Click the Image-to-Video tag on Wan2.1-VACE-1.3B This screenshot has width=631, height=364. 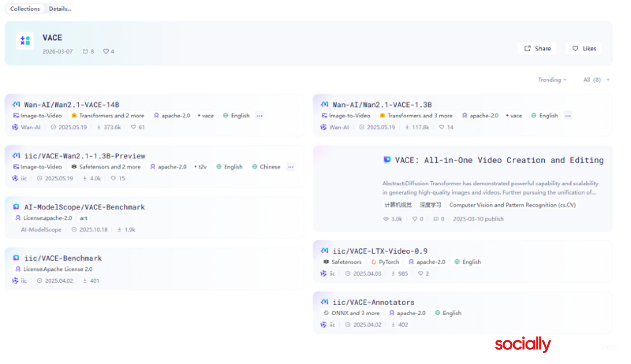coord(346,116)
